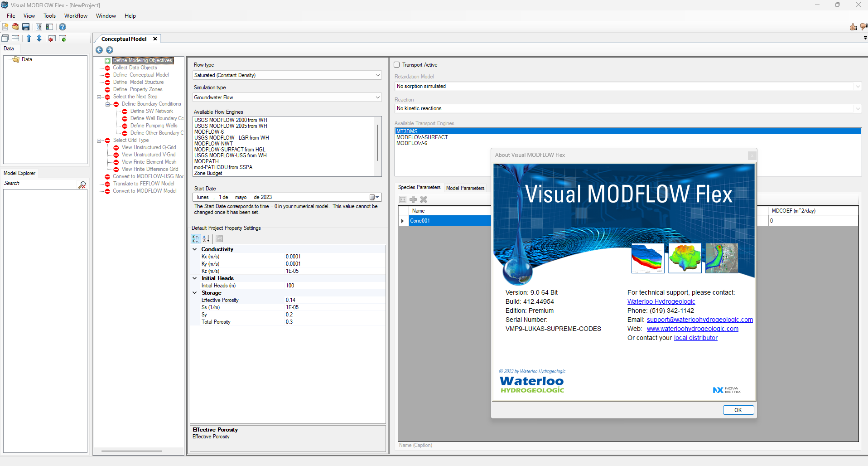Click OK in the About dialog
Screen dimensions: 868x466
[738, 410]
